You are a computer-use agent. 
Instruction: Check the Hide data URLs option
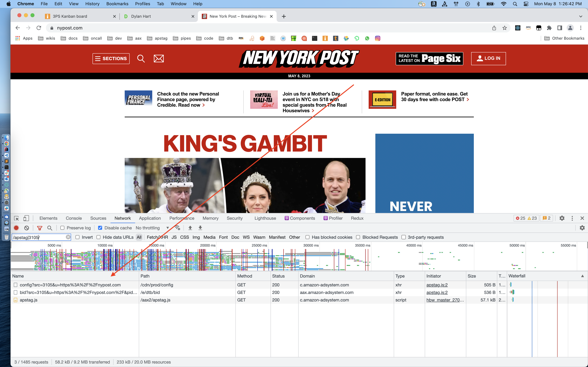[99, 237]
